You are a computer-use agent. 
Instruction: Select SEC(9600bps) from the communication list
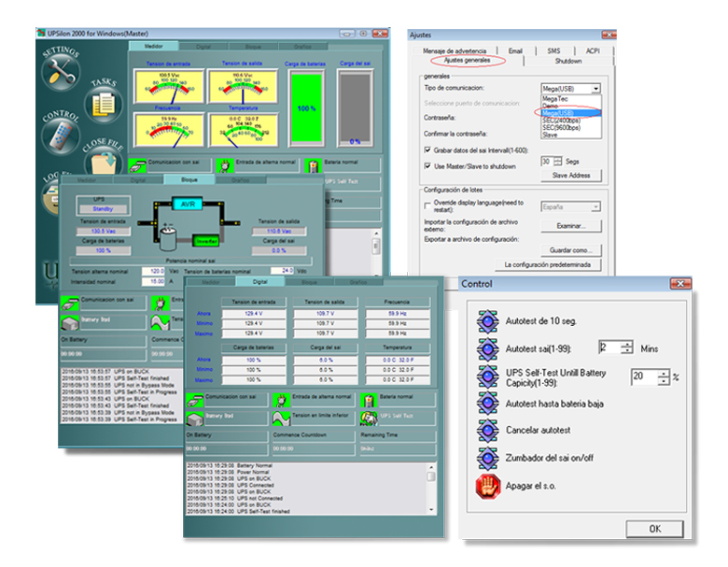click(x=562, y=127)
